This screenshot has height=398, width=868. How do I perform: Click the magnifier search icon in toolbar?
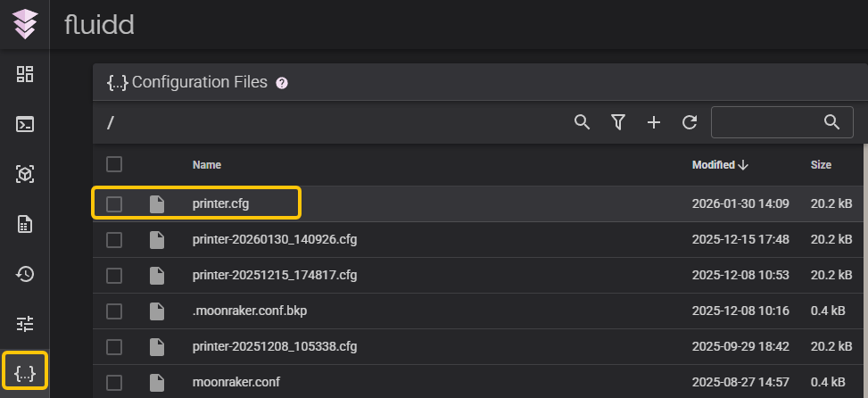582,122
